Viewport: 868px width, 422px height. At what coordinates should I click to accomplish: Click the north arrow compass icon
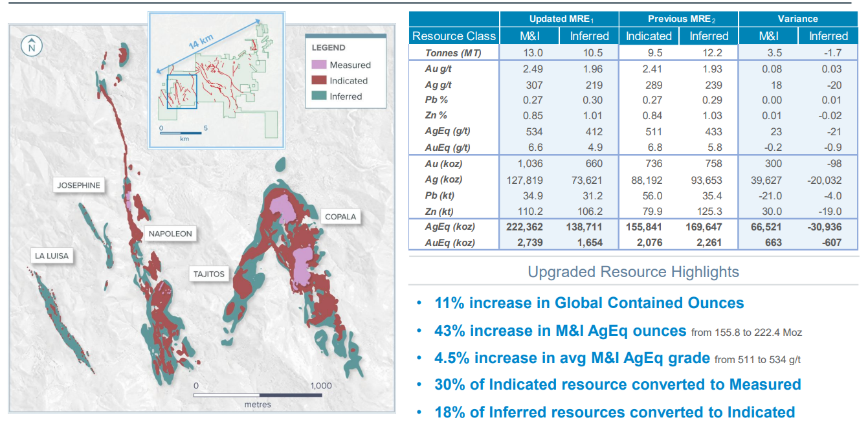(x=31, y=46)
